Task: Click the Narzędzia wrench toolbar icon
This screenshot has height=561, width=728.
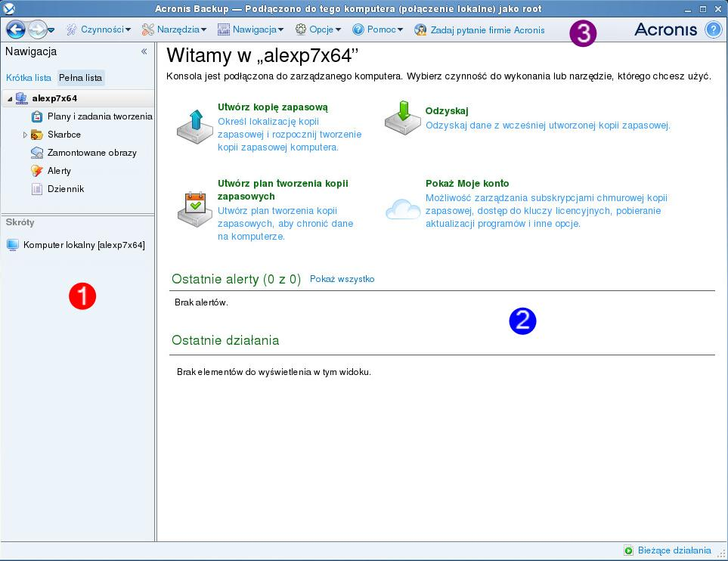Action: coord(147,29)
